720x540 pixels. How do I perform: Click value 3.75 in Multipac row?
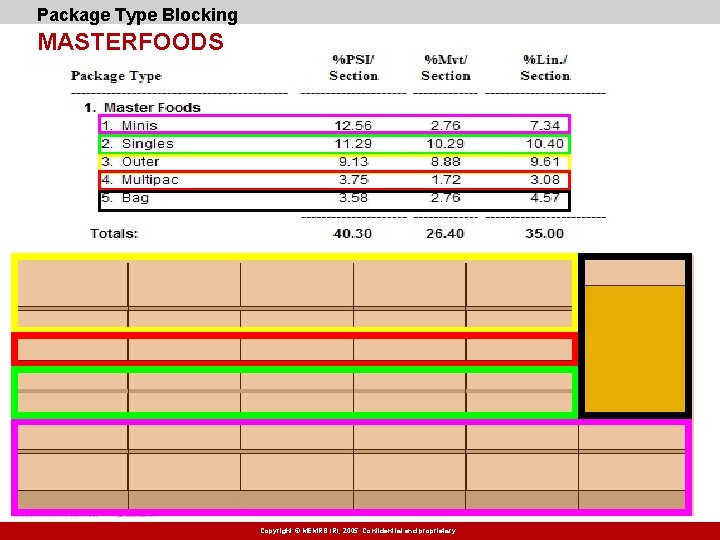coord(354,180)
